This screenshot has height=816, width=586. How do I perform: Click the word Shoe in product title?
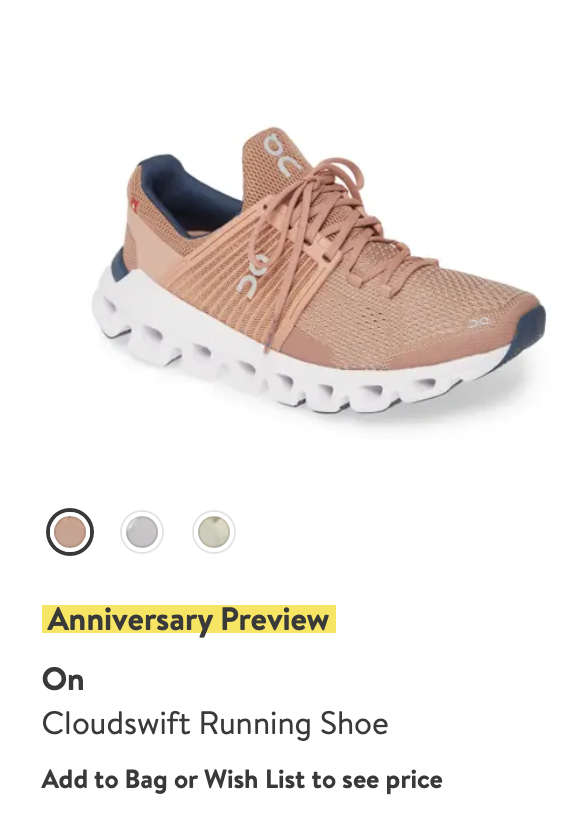pos(354,723)
